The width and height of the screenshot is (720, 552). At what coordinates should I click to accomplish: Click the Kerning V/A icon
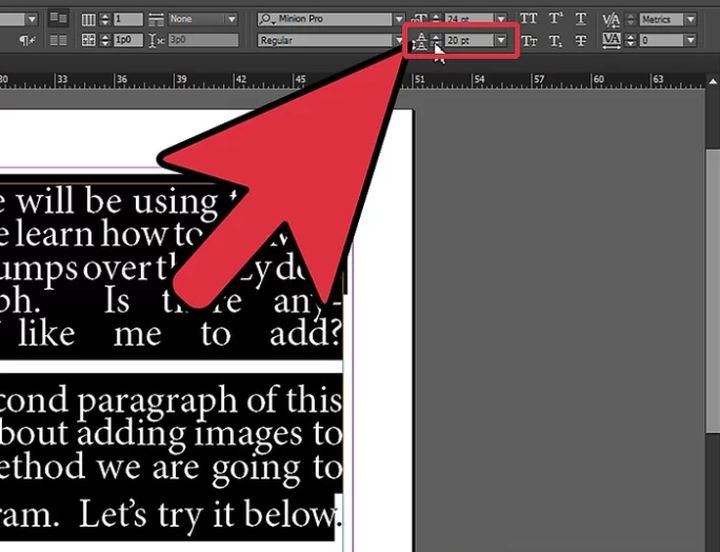tap(611, 19)
